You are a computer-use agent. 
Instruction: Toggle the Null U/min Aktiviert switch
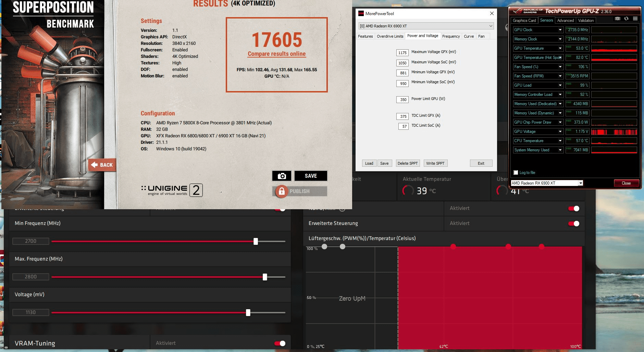coord(574,209)
